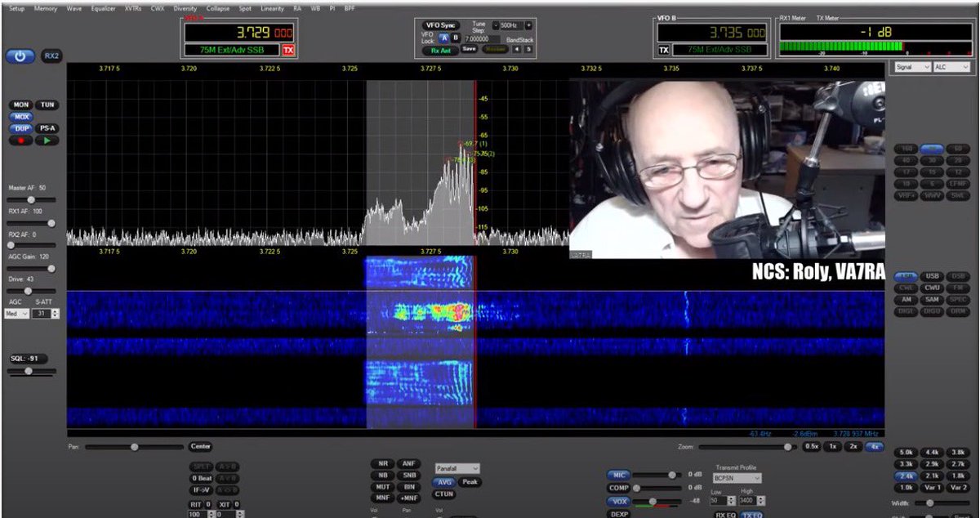Enable MON audio monitoring
Image resolution: width=980 pixels, height=518 pixels.
[20, 105]
